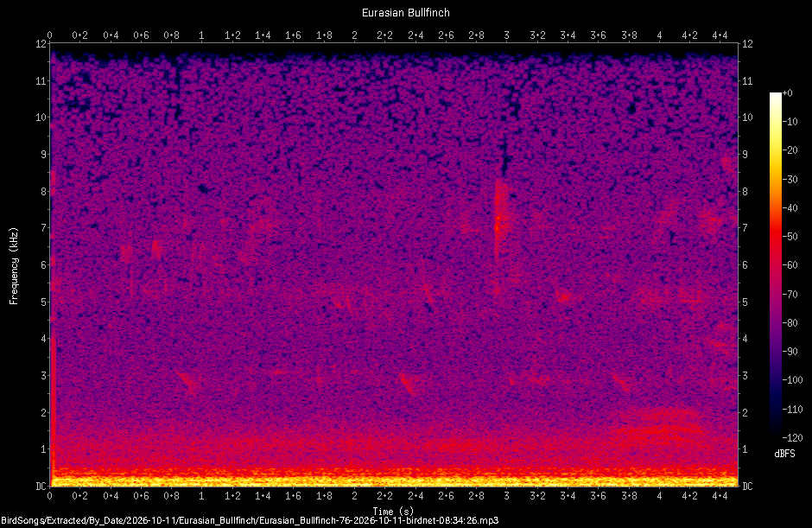Click "1·6" on the bottom time axis
Viewport: 812px width, 528px height.
(293, 496)
